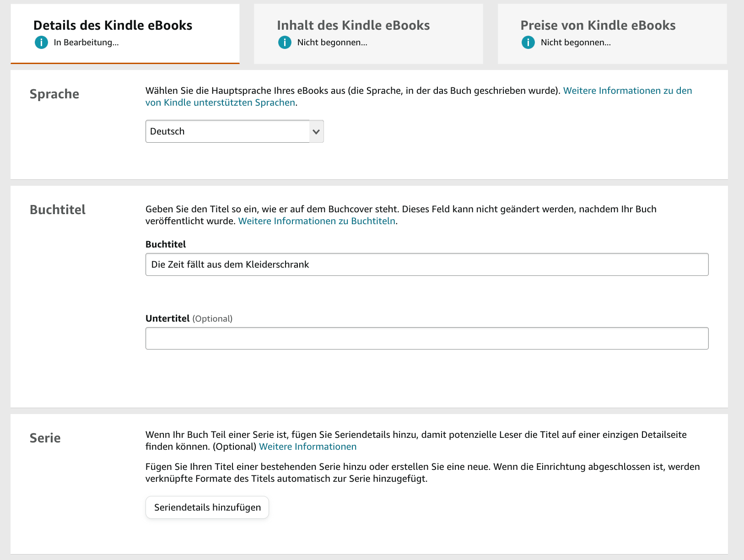Click 'Seriendetails hinzufügen' to add series details
This screenshot has height=560, width=744.
coord(207,507)
